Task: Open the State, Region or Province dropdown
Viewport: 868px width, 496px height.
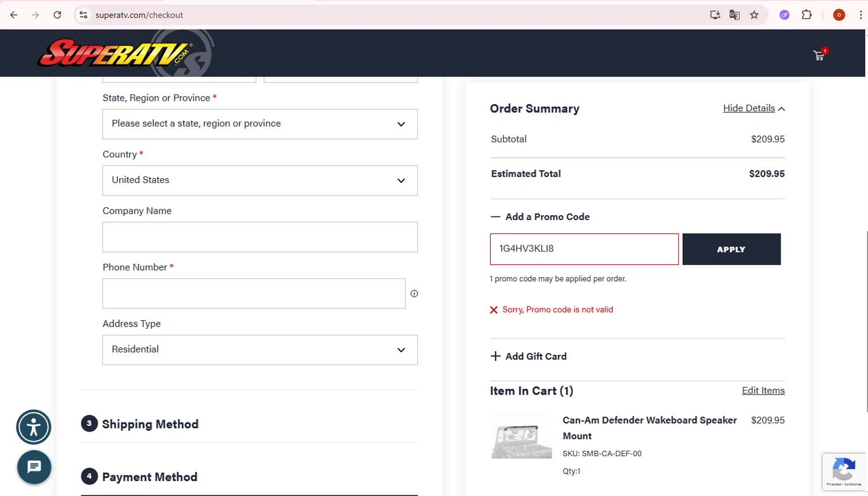Action: tap(260, 124)
